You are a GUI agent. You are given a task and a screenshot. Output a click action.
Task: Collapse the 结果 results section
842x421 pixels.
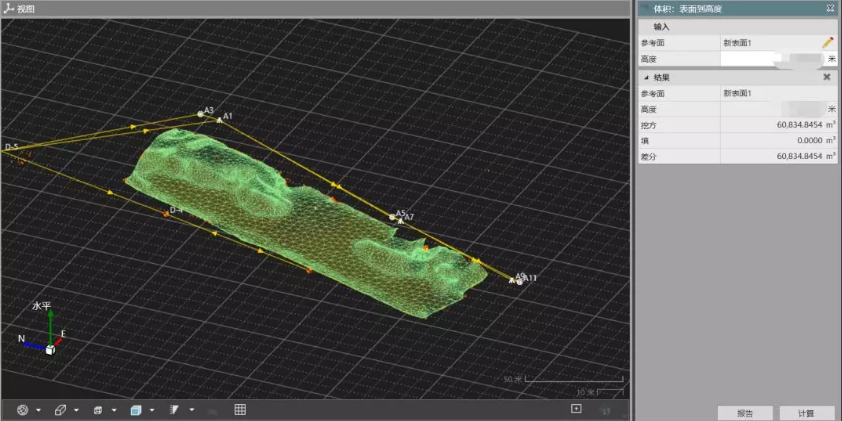point(646,77)
